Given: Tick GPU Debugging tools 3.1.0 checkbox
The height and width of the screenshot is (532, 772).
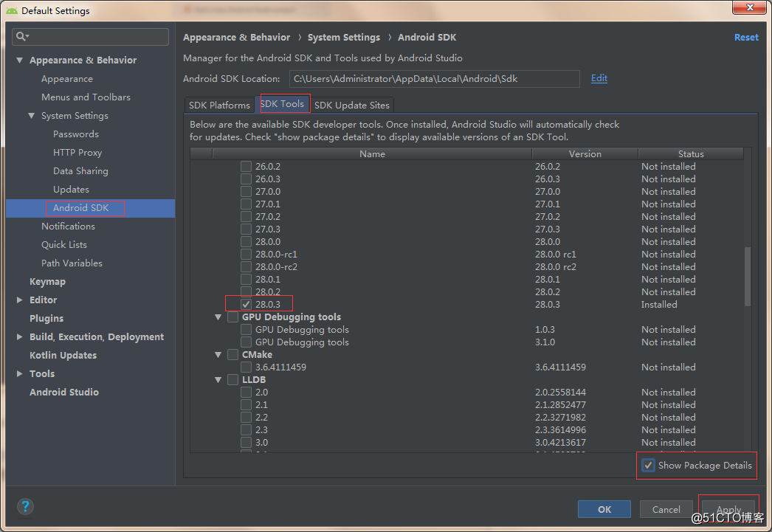Looking at the screenshot, I should (x=247, y=342).
